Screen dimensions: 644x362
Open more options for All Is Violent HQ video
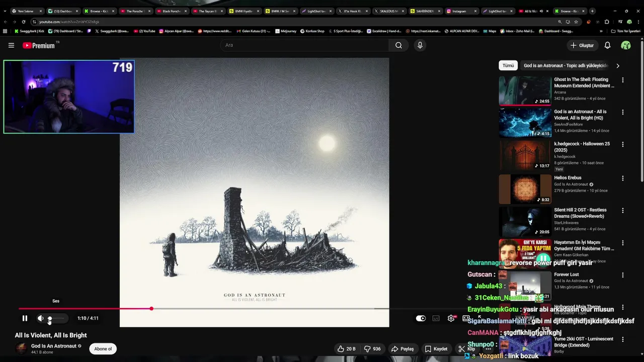pos(623,112)
